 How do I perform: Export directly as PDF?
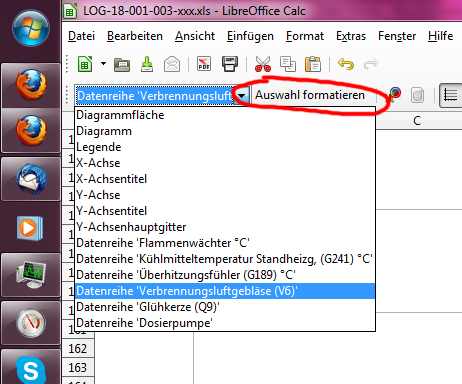pyautogui.click(x=204, y=64)
